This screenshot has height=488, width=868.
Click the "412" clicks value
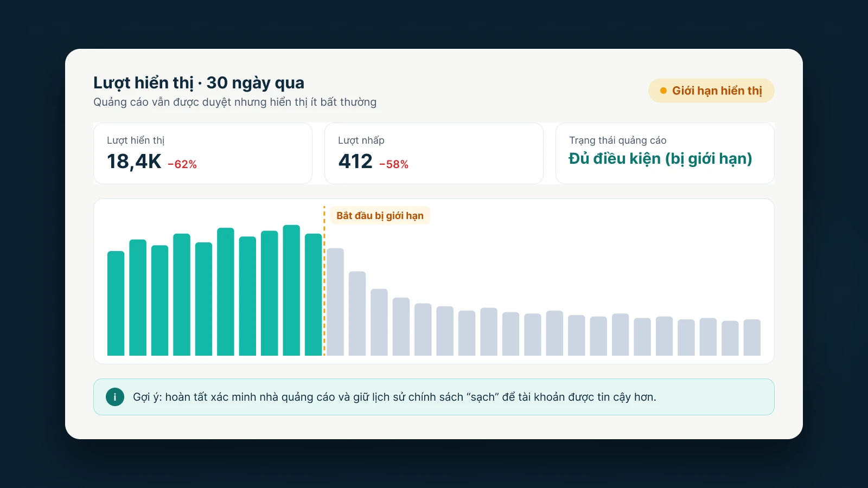pos(355,162)
